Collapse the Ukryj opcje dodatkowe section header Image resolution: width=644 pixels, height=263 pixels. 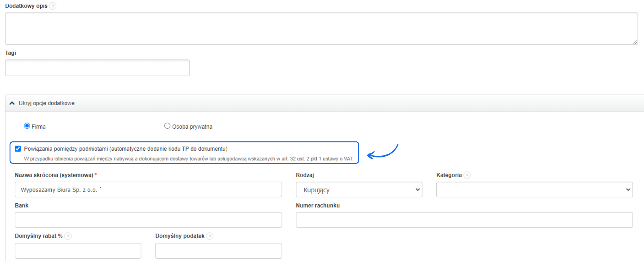point(47,103)
